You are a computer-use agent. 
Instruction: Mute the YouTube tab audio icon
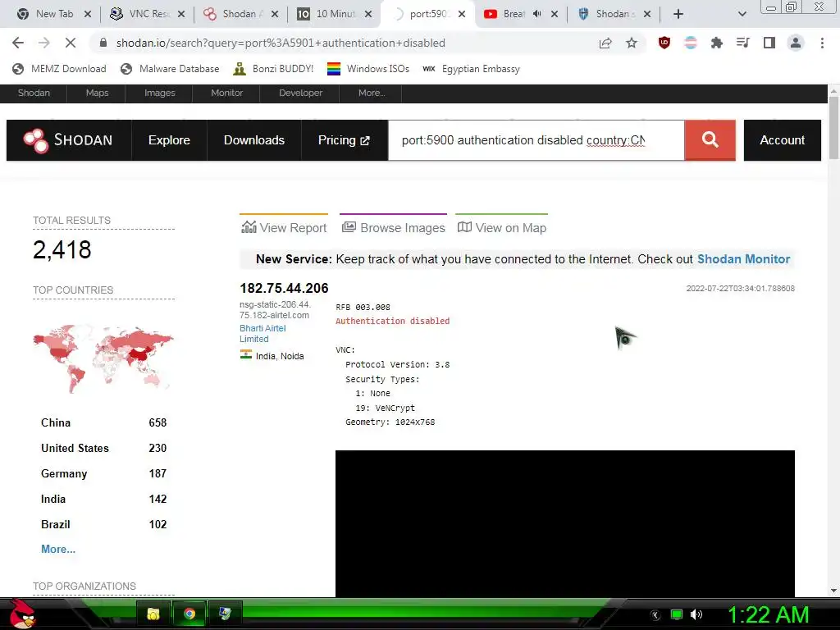(536, 14)
